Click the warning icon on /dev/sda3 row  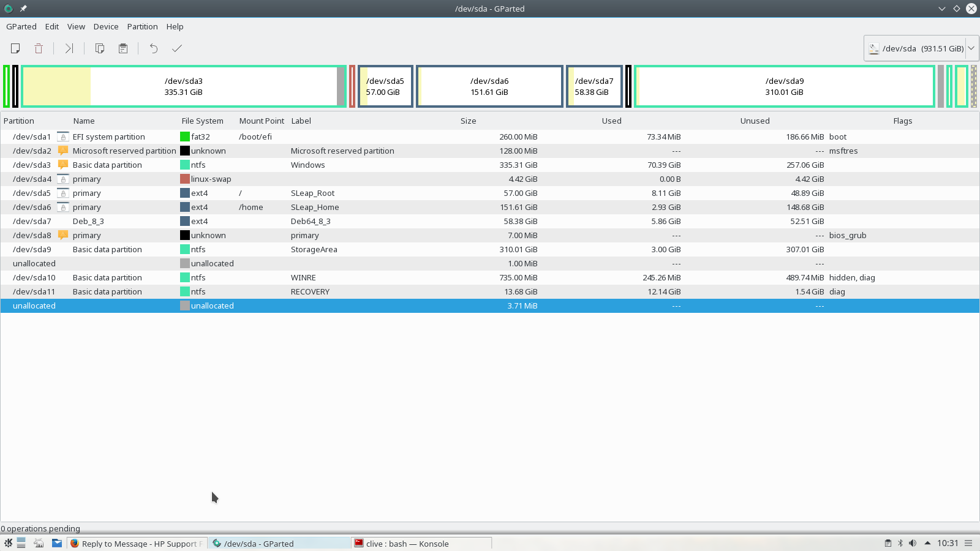click(x=62, y=165)
